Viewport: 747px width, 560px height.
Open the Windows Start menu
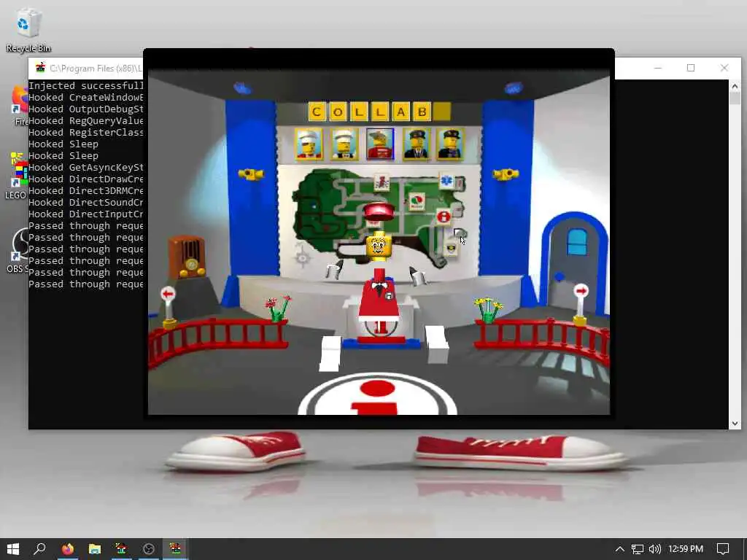pyautogui.click(x=13, y=549)
